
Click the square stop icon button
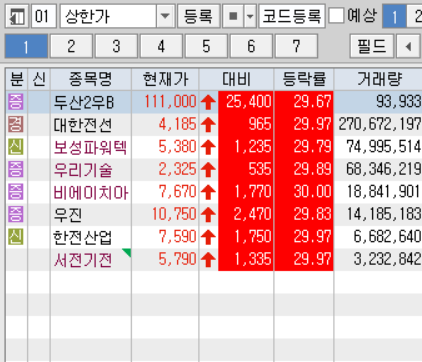(233, 16)
